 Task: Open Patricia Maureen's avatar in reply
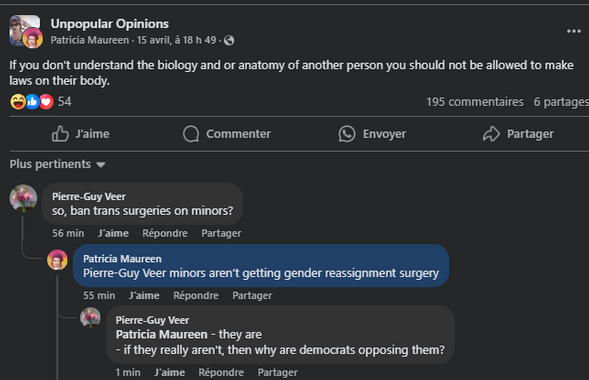(x=57, y=260)
